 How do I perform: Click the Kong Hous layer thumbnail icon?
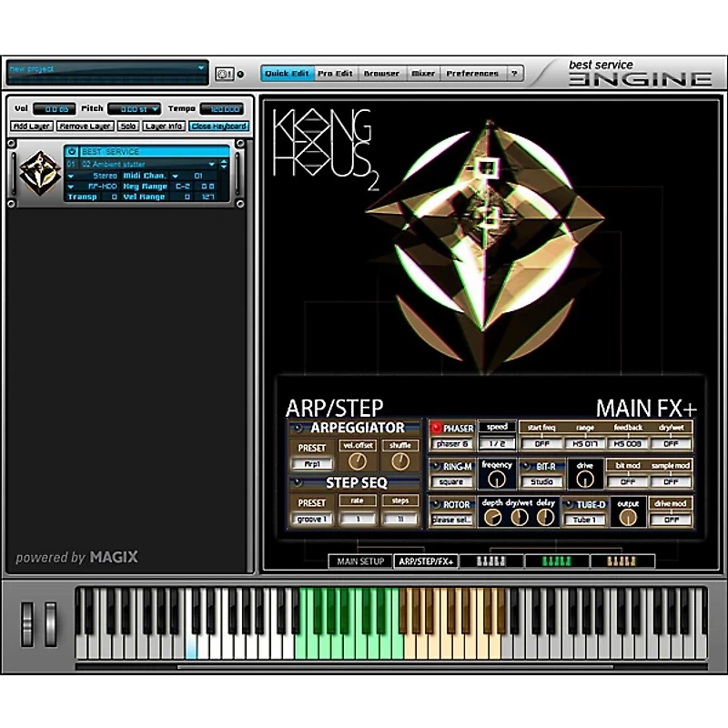pos(40,173)
